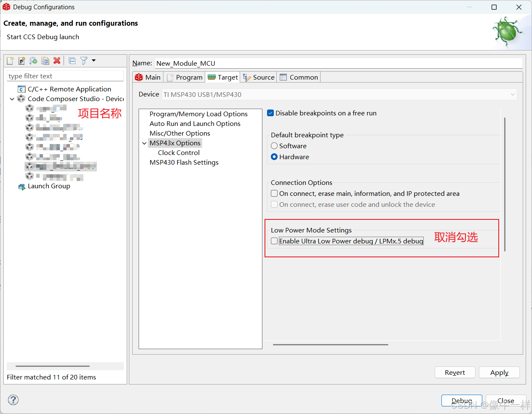
Task: Select Program/Memory Load Options
Action: pos(198,114)
